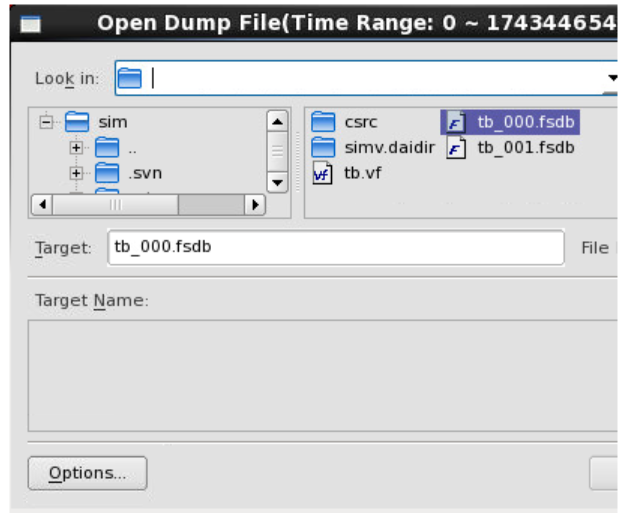625x515 pixels.
Task: Click the tb_000.fsdb file icon
Action: (456, 122)
